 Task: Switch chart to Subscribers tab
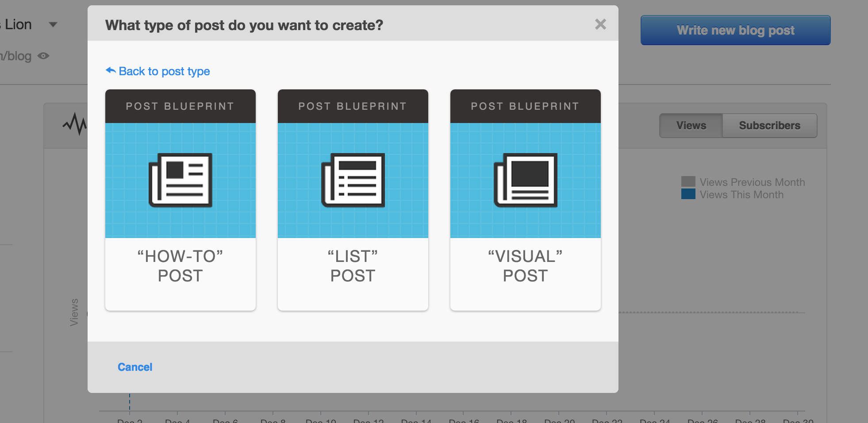770,126
